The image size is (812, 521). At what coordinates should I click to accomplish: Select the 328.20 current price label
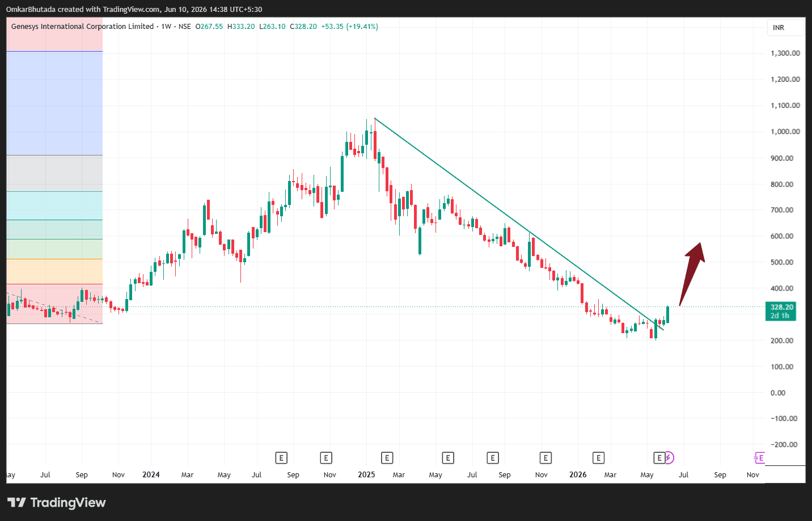point(781,311)
